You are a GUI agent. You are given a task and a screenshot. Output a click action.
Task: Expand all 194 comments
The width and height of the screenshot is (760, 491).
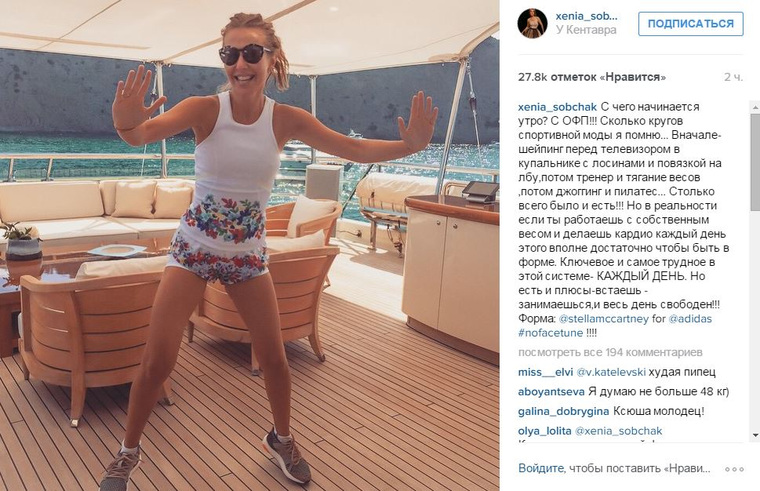tap(610, 352)
